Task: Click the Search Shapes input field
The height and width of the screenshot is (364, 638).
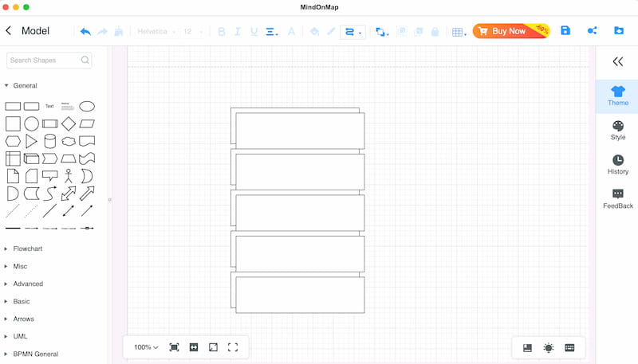Action: (x=49, y=60)
